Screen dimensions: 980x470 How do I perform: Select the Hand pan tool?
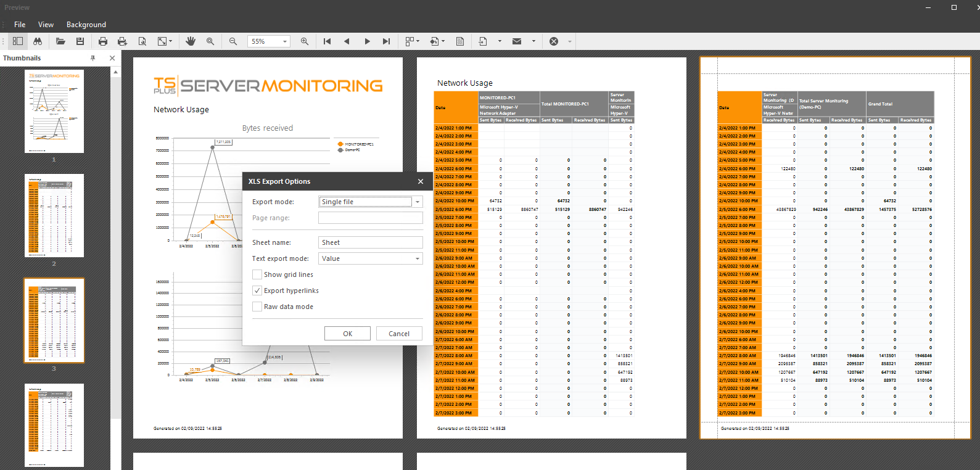191,41
